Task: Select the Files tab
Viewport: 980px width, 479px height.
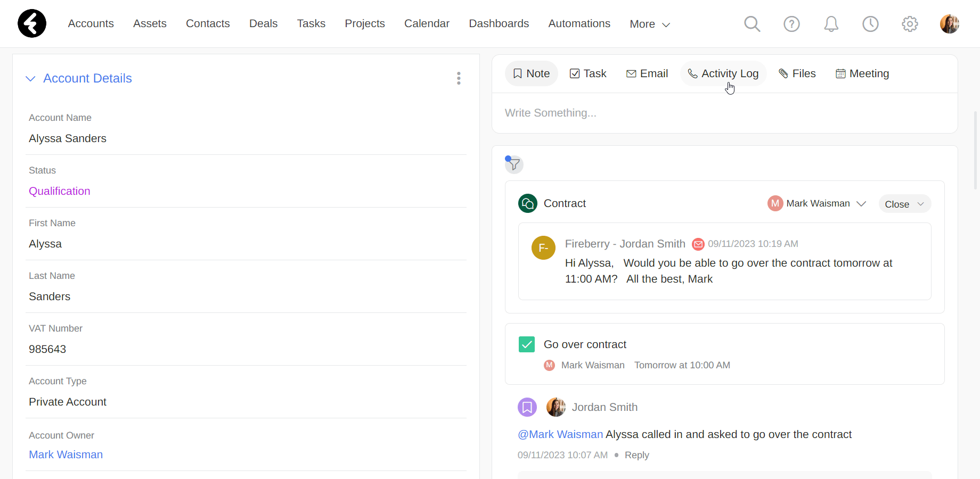Action: [x=797, y=73]
